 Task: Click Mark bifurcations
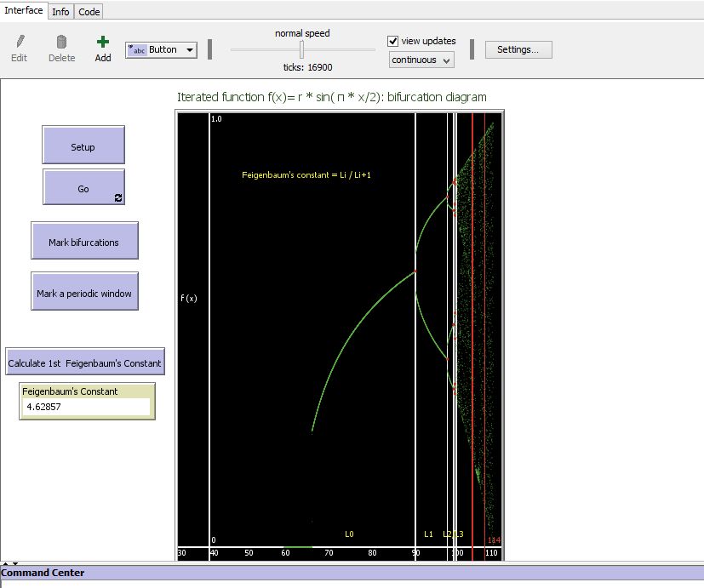coord(84,240)
